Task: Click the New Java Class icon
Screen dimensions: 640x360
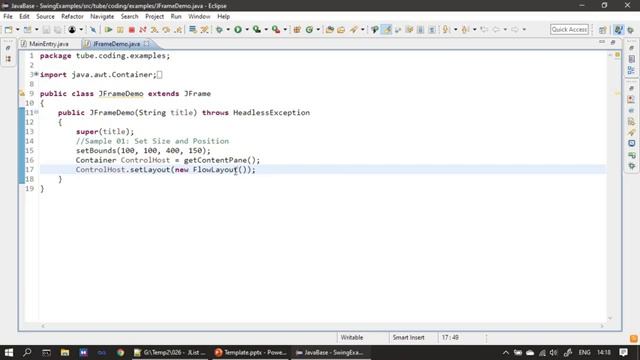Action: 309,30
